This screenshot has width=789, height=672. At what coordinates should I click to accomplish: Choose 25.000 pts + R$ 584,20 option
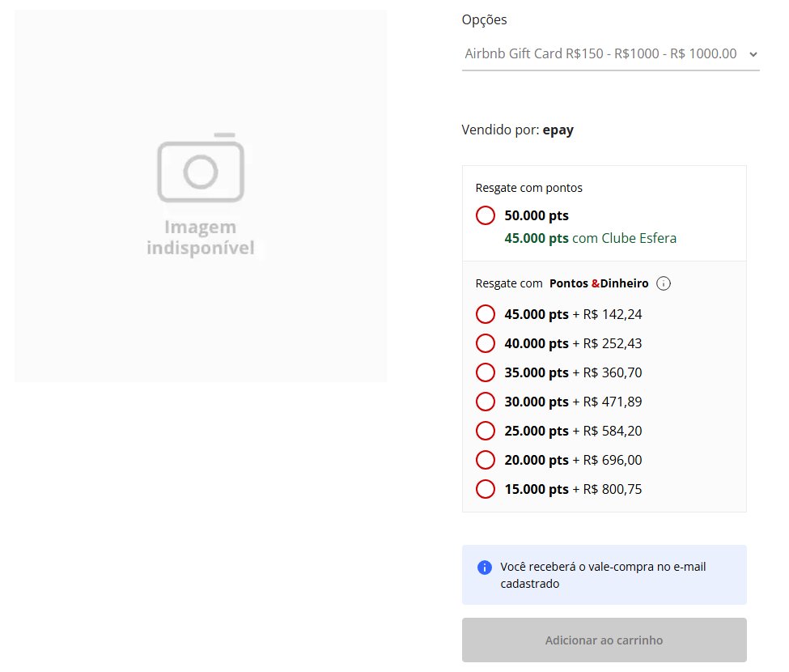tap(486, 431)
